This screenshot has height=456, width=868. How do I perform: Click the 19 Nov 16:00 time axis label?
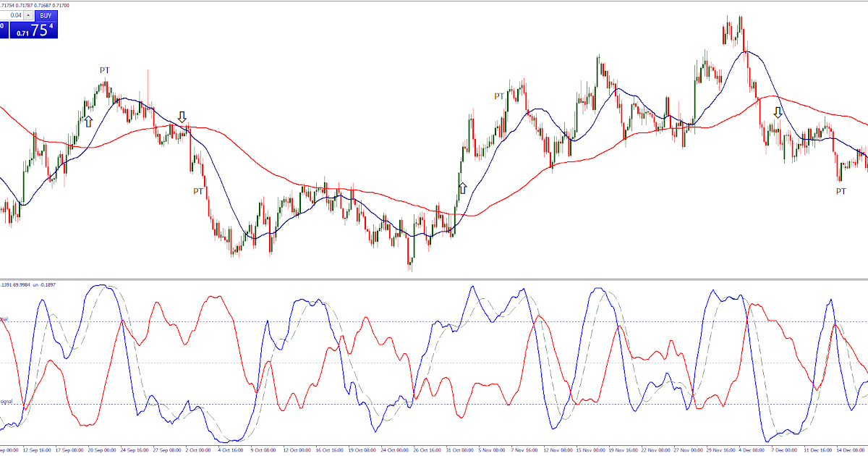[x=623, y=450]
